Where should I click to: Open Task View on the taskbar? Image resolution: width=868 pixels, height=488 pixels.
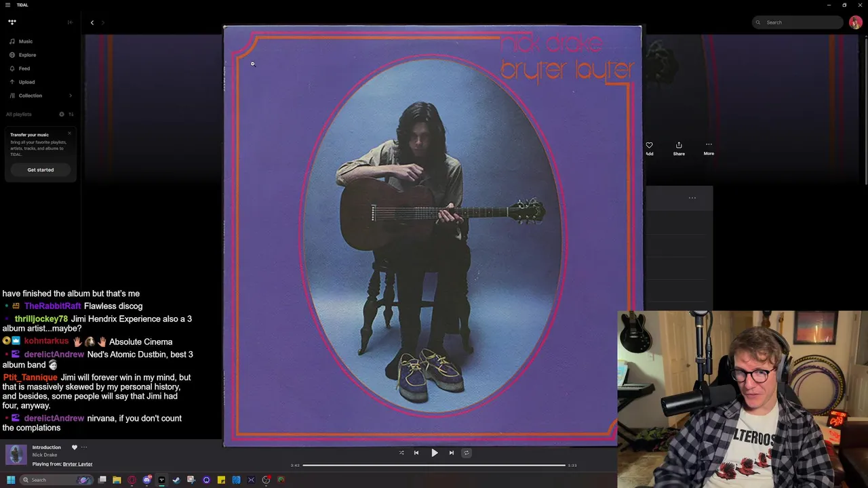pos(102,480)
